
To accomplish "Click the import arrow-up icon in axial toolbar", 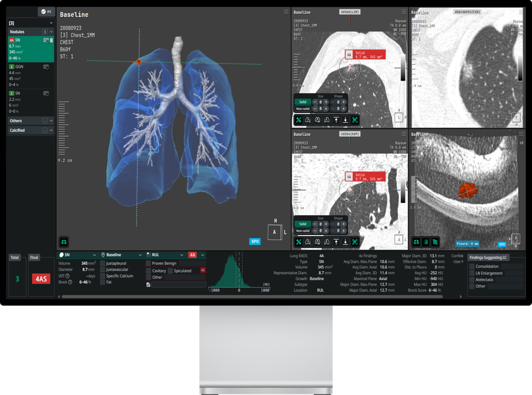I will [336, 119].
